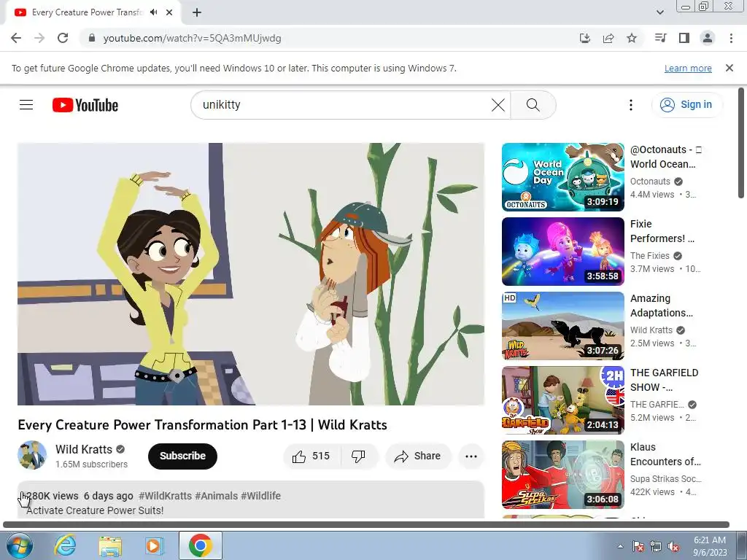Open the Fixie Performers video thumbnail
747x560 pixels.
(x=562, y=252)
